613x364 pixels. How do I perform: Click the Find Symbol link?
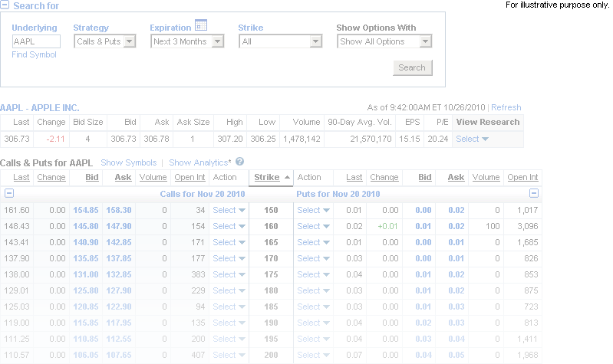pyautogui.click(x=34, y=55)
